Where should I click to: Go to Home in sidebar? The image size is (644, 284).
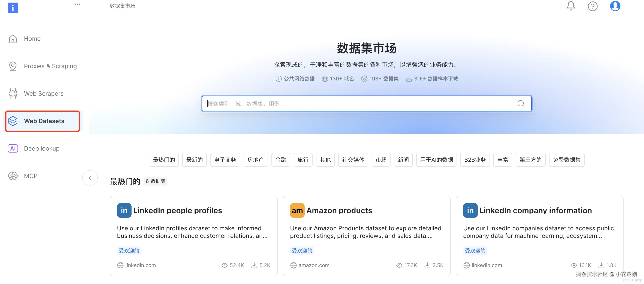click(32, 39)
